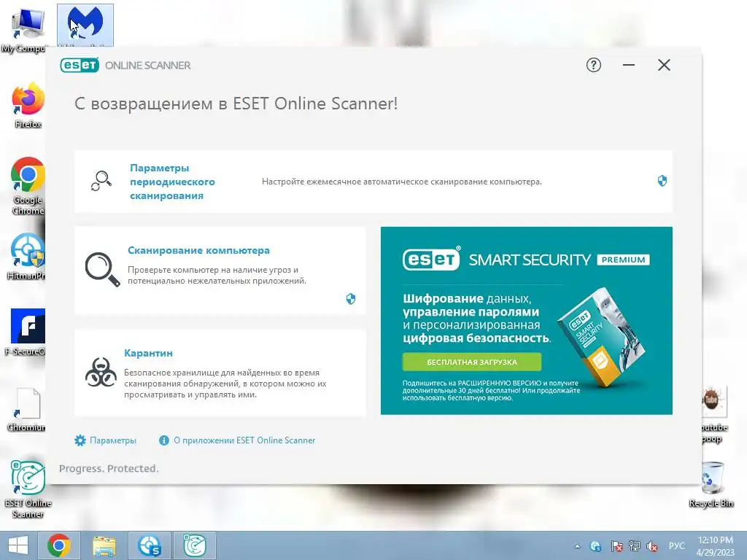Select Recycle Bin desktop icon

tap(711, 484)
